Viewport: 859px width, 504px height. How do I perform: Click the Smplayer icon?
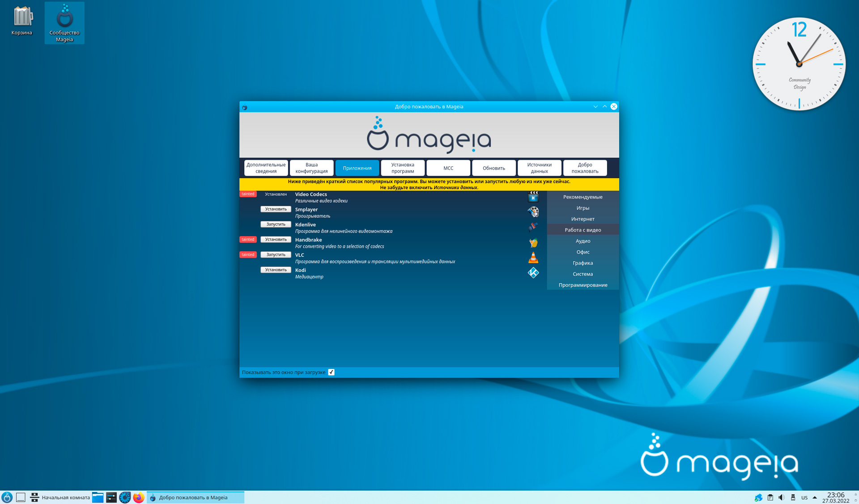(x=533, y=212)
